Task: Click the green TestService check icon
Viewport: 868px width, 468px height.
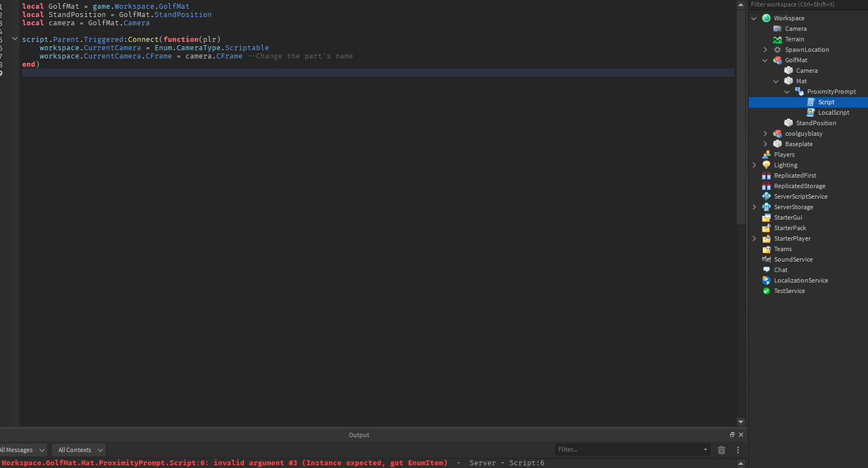Action: pyautogui.click(x=766, y=291)
